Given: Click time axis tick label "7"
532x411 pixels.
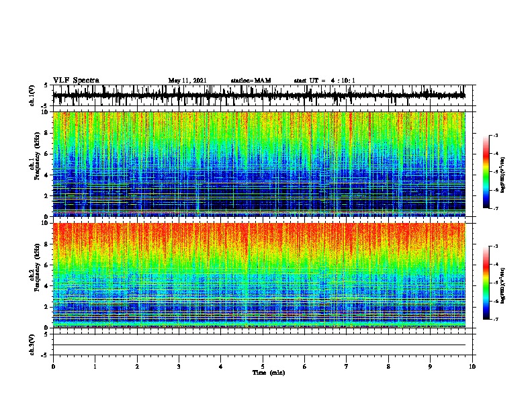Looking at the screenshot, I should 347,367.
